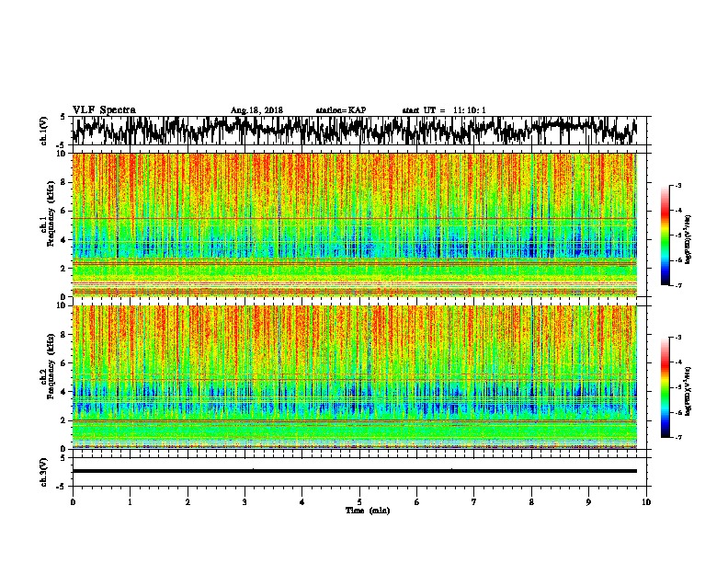Click the time axis tick label "9"
This screenshot has width=728, height=563.
point(588,502)
